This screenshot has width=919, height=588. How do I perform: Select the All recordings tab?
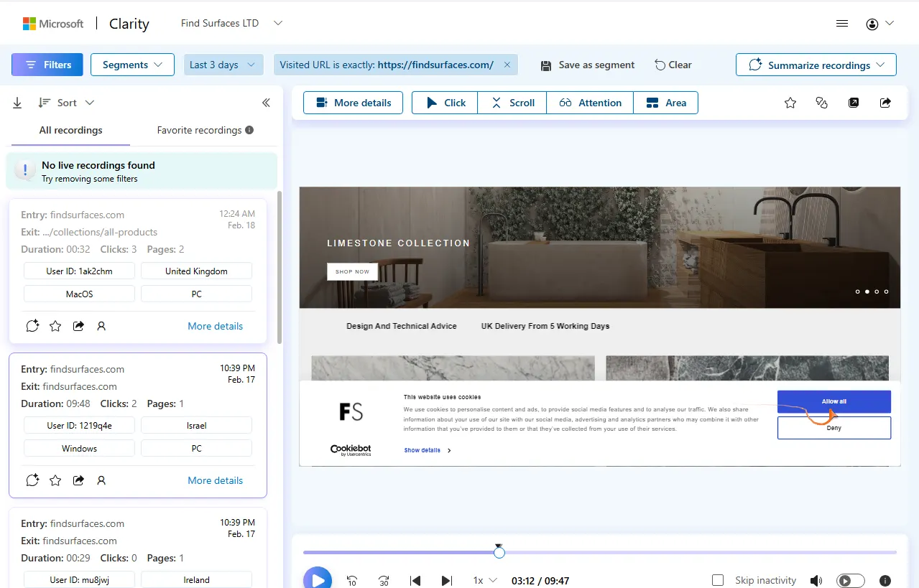coord(70,130)
